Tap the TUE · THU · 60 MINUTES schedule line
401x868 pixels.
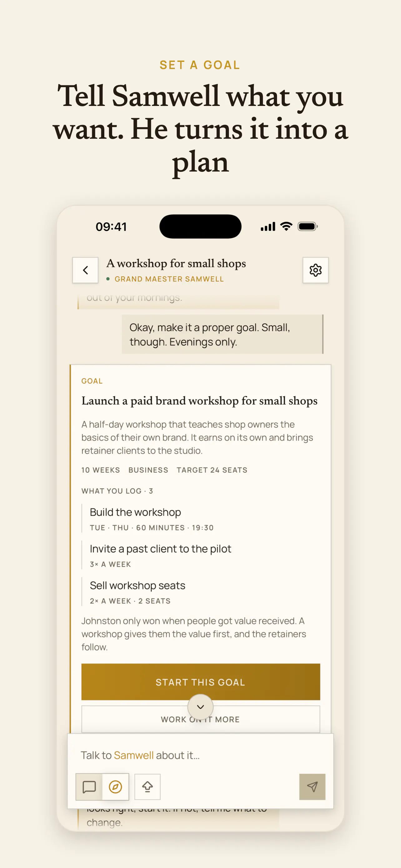click(151, 528)
